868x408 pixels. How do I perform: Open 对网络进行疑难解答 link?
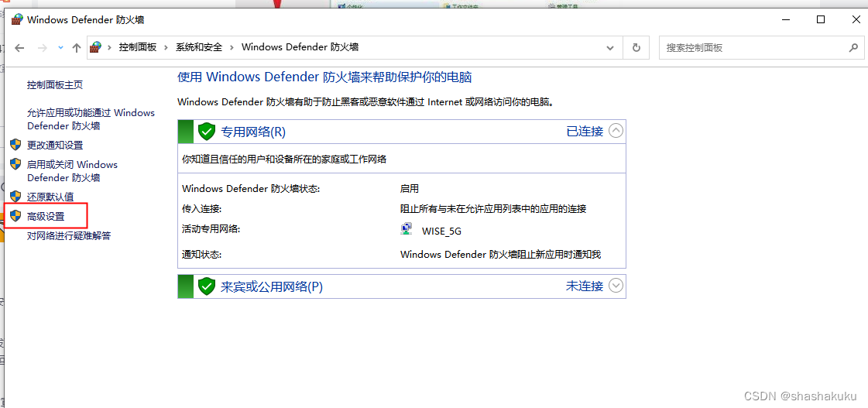click(x=69, y=236)
